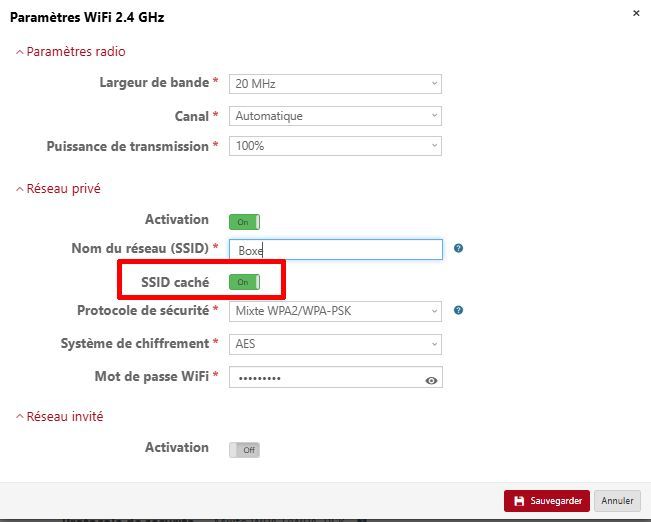
Task: Focus the SSID name input field
Action: (x=335, y=250)
